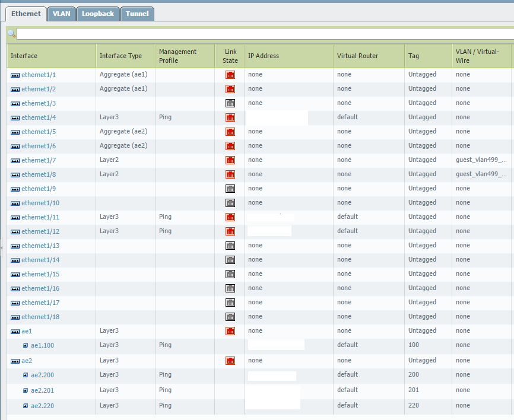Switch to the VLAN tab
This screenshot has width=514, height=420.
pyautogui.click(x=61, y=14)
